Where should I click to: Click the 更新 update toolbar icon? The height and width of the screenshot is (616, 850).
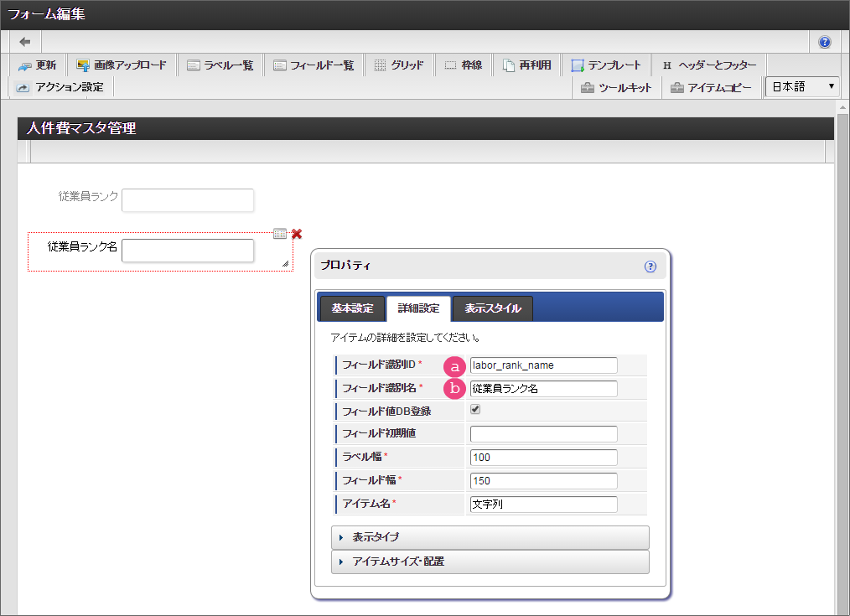(36, 65)
